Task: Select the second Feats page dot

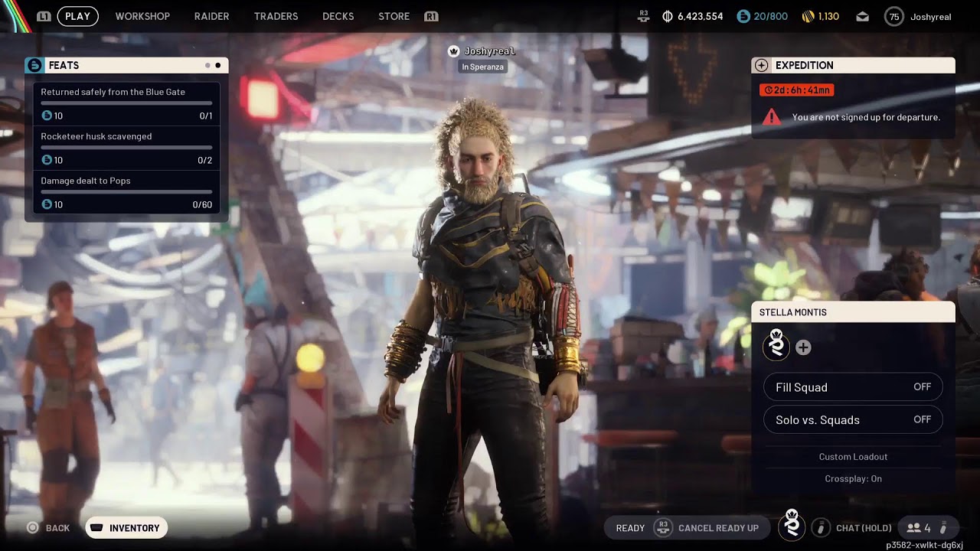Action: 218,66
